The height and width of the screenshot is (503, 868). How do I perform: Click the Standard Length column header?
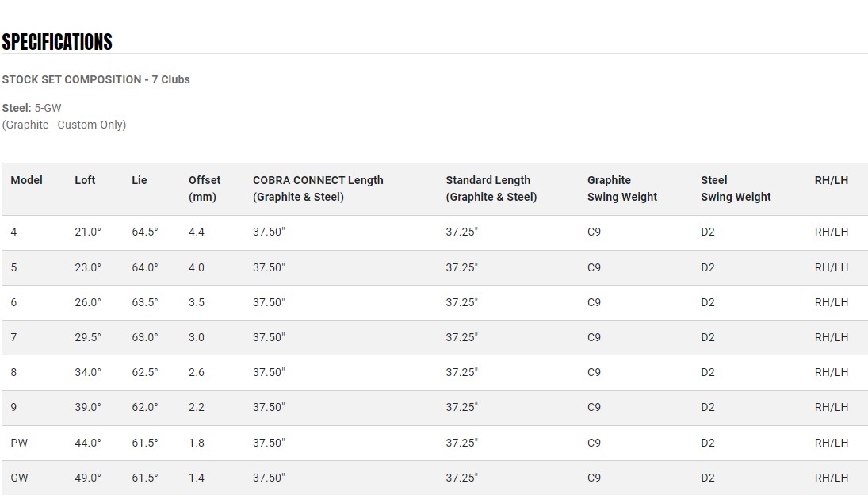(491, 188)
